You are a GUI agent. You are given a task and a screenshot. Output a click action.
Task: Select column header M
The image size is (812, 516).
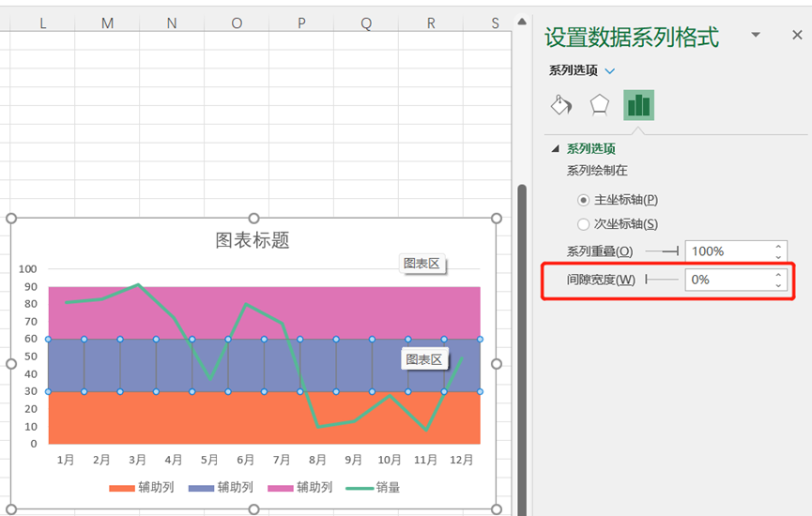click(x=107, y=23)
